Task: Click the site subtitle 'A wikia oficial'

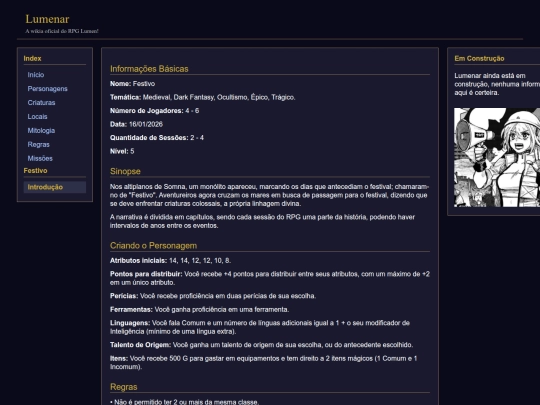Action: pyautogui.click(x=62, y=31)
